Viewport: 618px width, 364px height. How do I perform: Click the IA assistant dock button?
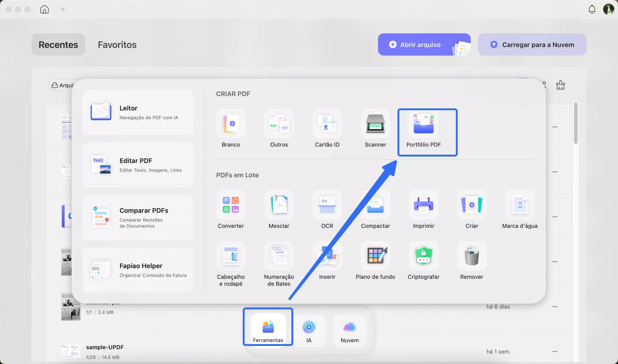309,330
